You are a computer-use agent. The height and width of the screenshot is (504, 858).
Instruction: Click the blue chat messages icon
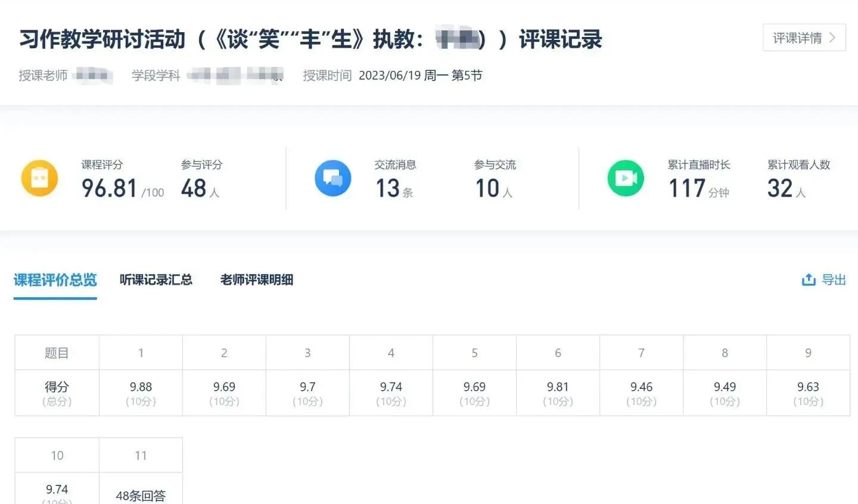tap(332, 178)
